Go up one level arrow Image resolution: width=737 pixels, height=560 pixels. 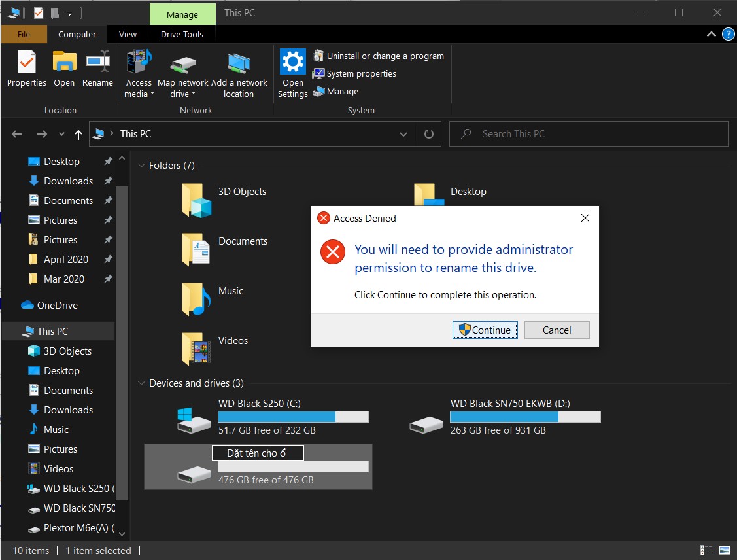[x=78, y=135]
